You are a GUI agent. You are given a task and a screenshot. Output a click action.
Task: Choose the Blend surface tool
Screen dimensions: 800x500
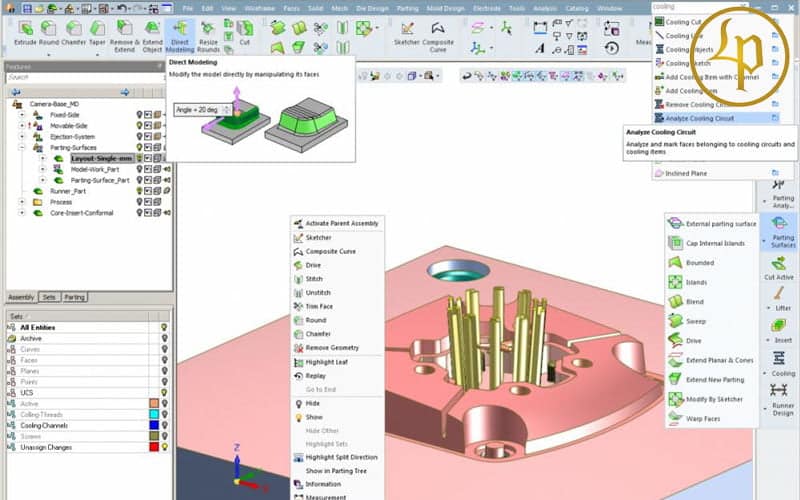coord(686,302)
